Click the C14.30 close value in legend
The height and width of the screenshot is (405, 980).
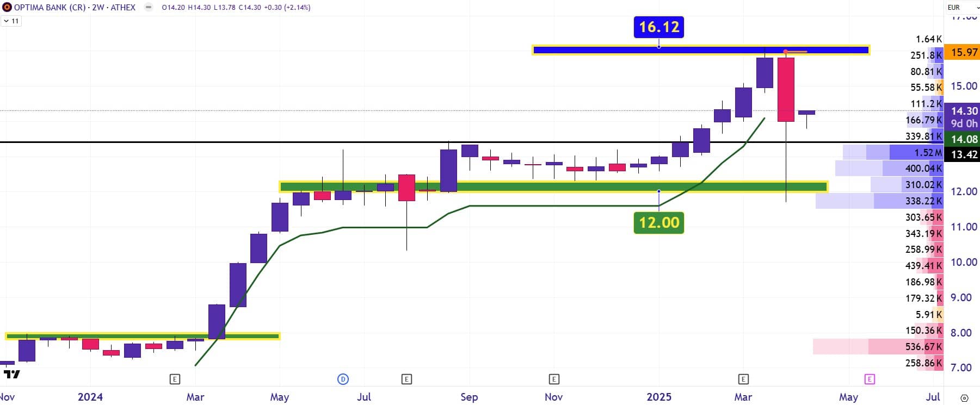(250, 8)
